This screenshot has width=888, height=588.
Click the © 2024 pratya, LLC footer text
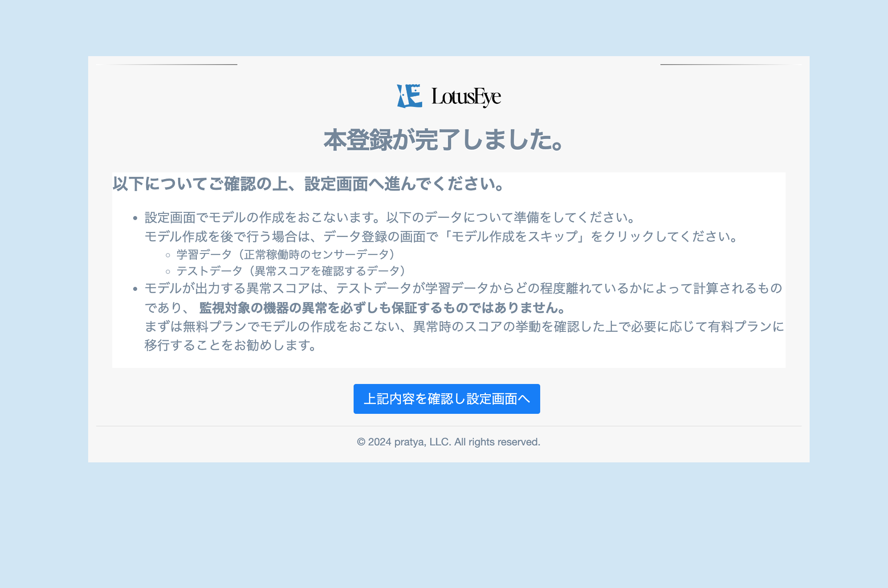click(448, 442)
